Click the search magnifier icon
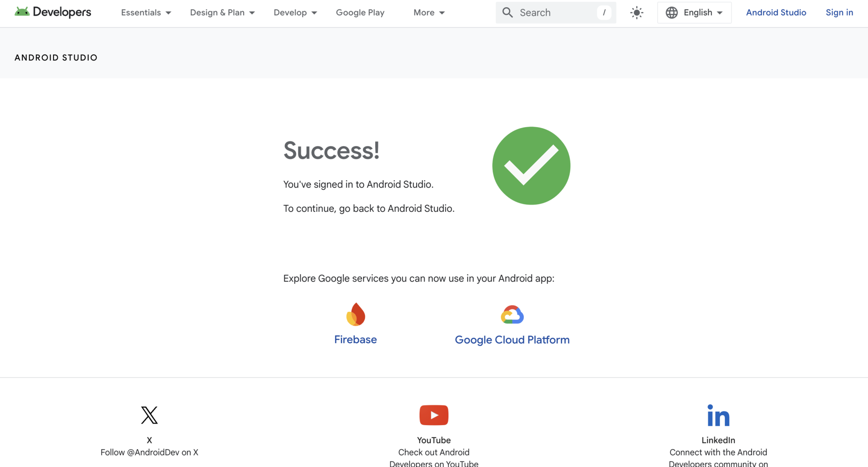868x467 pixels. coord(507,13)
